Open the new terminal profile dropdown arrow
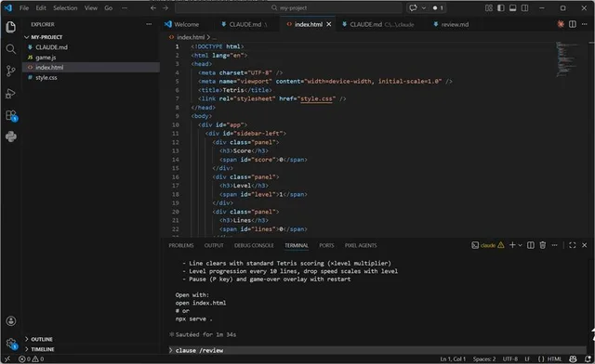The height and width of the screenshot is (364, 595). (520, 245)
